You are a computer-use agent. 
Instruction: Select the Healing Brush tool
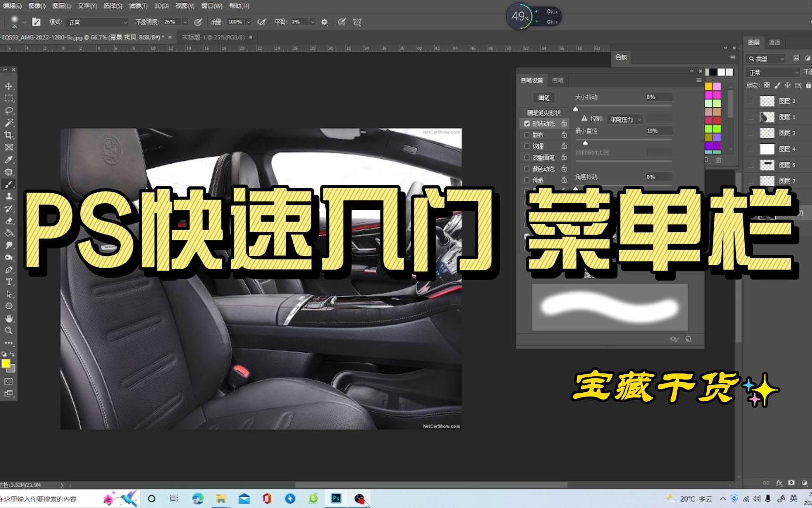tap(9, 172)
